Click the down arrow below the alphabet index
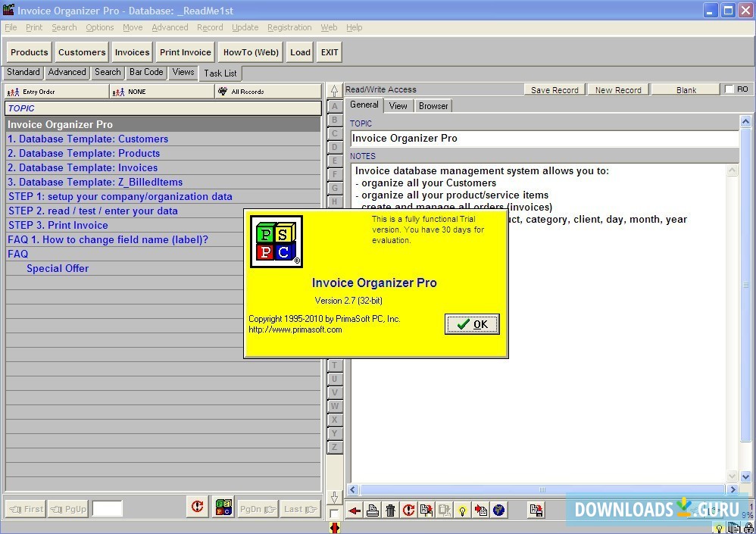The width and height of the screenshot is (756, 534). pos(334,497)
